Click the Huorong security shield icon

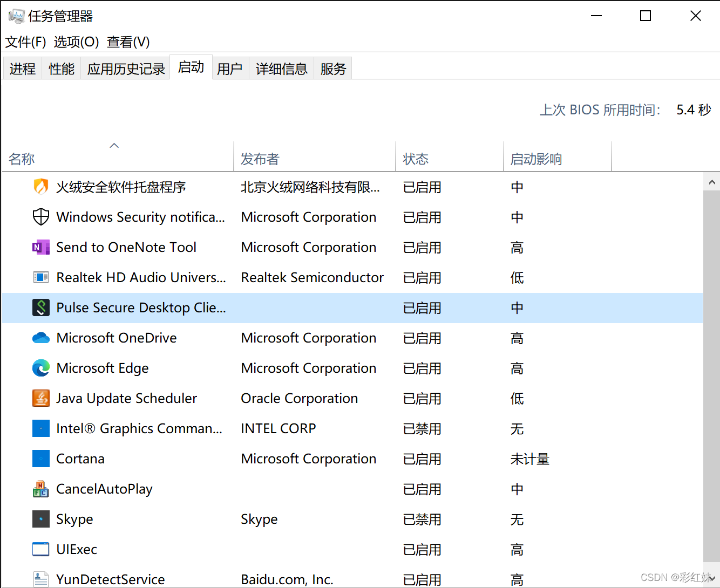tap(41, 187)
